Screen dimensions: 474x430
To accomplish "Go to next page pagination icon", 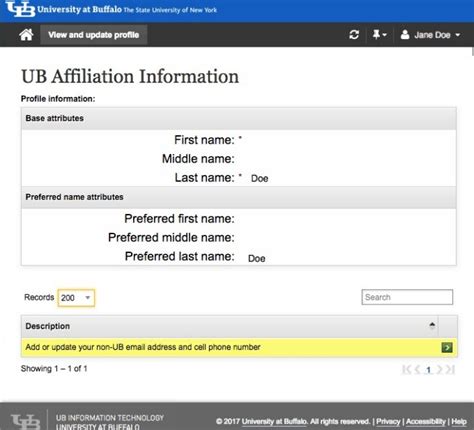I will (x=439, y=369).
